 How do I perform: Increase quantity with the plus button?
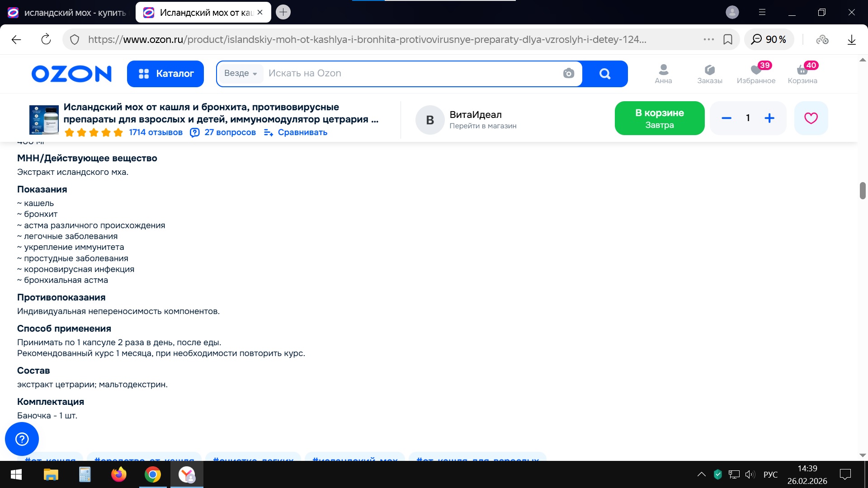(769, 118)
